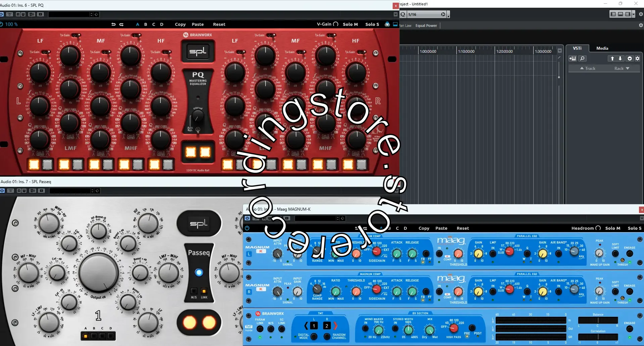Expand the Rack section header

(622, 69)
